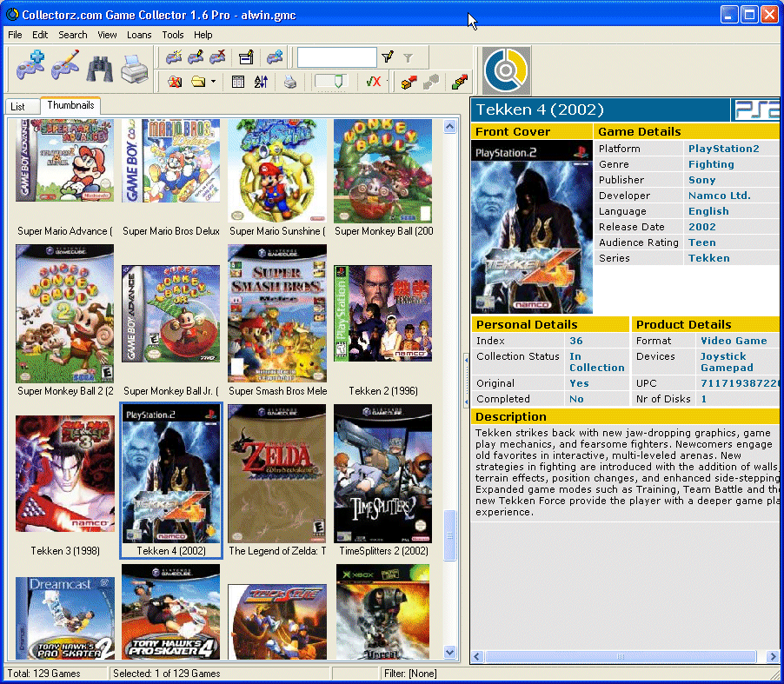This screenshot has width=784, height=684.
Task: Click Selected: 1 of 129 Games status text
Action: 167,674
